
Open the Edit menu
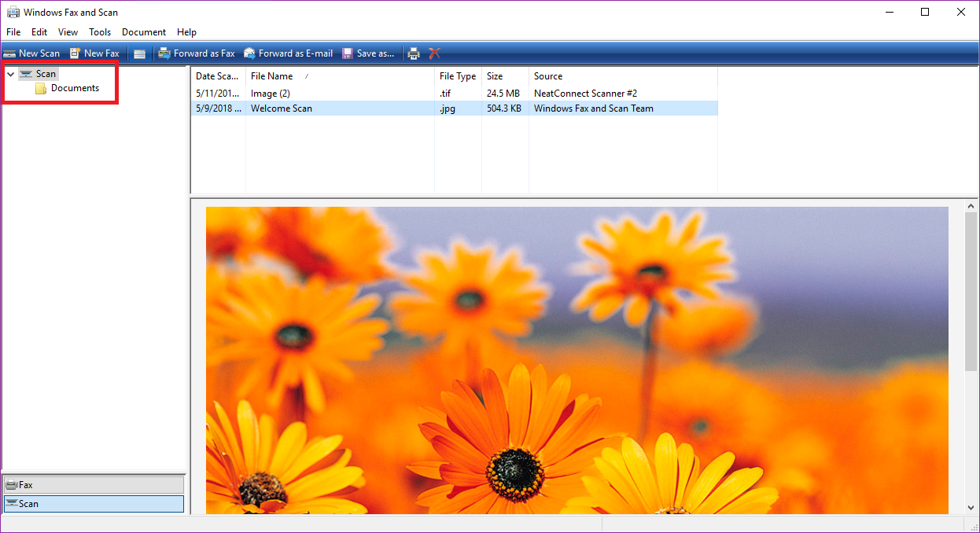[x=39, y=32]
